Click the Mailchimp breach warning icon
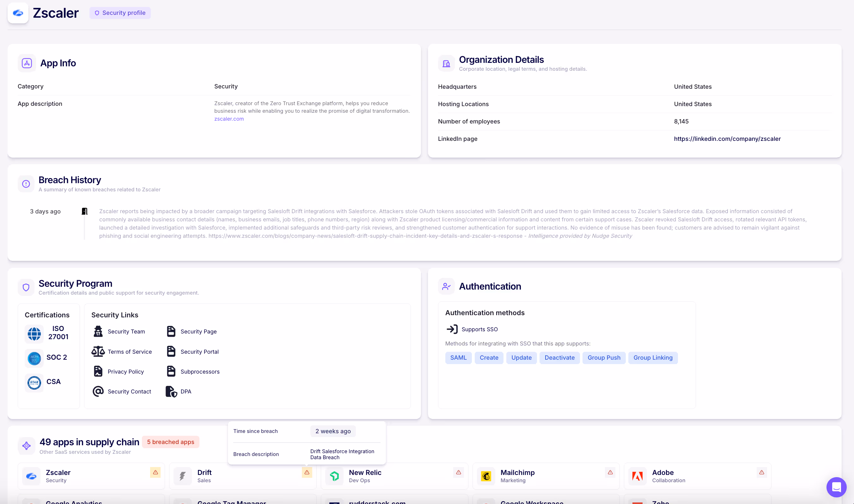Image resolution: width=854 pixels, height=504 pixels. tap(610, 472)
